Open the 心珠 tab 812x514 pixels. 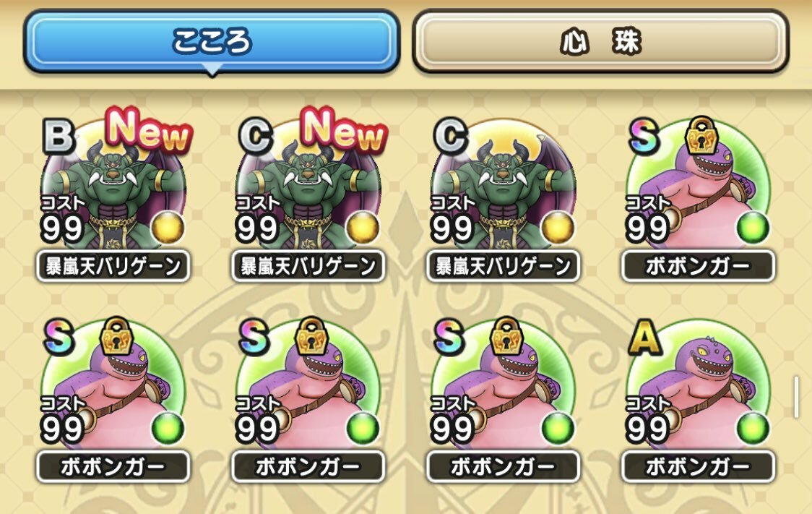tap(601, 41)
